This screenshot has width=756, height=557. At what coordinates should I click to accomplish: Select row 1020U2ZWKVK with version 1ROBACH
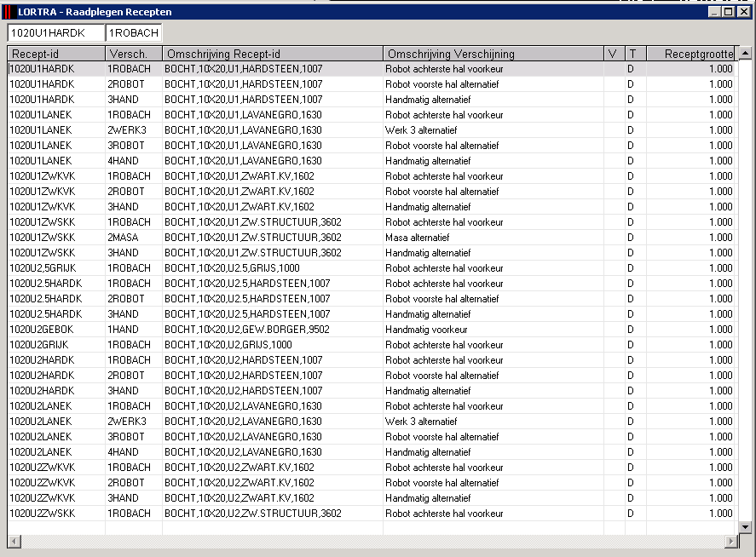(x=373, y=468)
